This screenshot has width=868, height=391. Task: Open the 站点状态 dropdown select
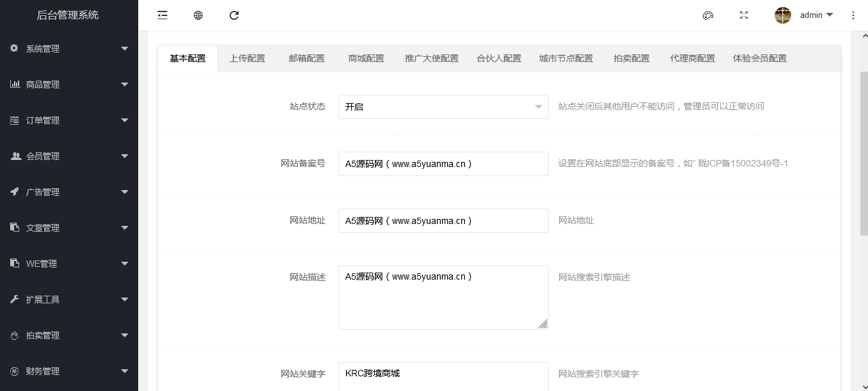[x=443, y=107]
